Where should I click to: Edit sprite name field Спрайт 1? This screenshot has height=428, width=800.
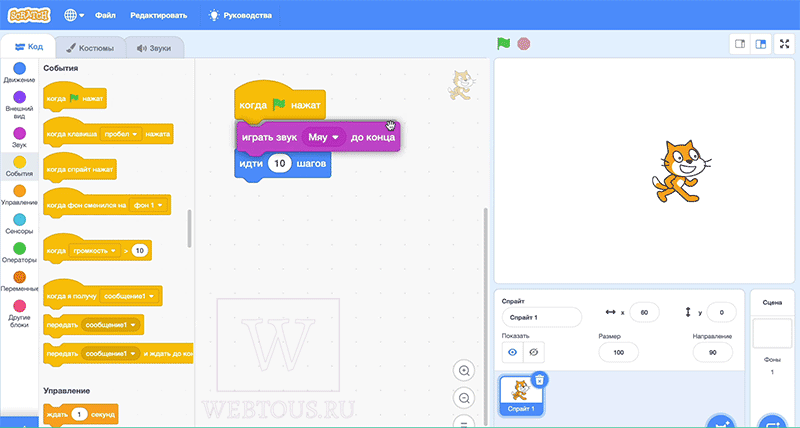[x=542, y=317]
